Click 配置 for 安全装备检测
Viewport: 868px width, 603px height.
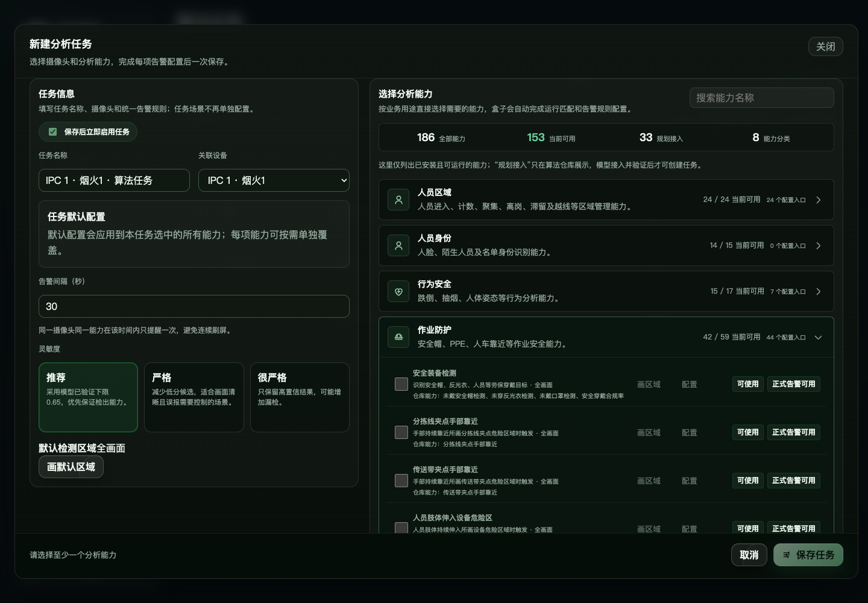[x=690, y=384]
